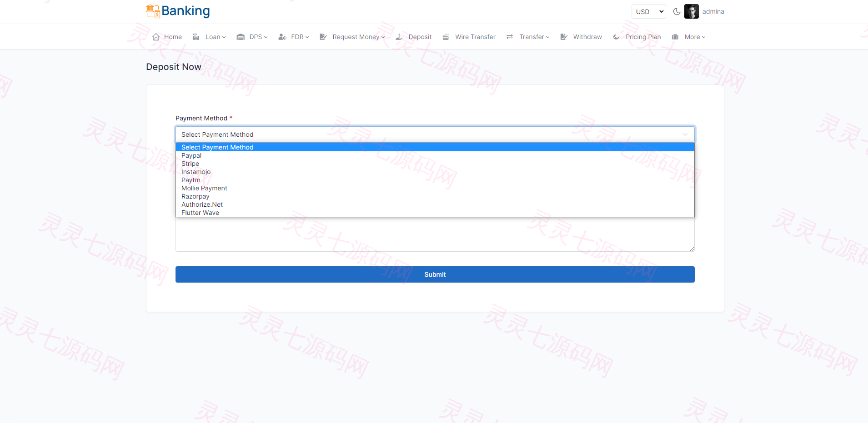Select Razorpay as payment method
Image resolution: width=868 pixels, height=423 pixels.
pos(435,196)
